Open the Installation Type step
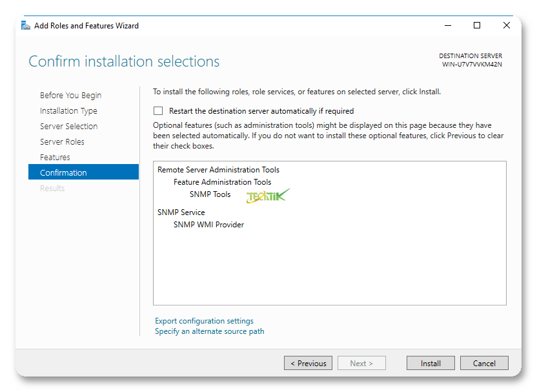This screenshot has height=392, width=537. pos(68,110)
